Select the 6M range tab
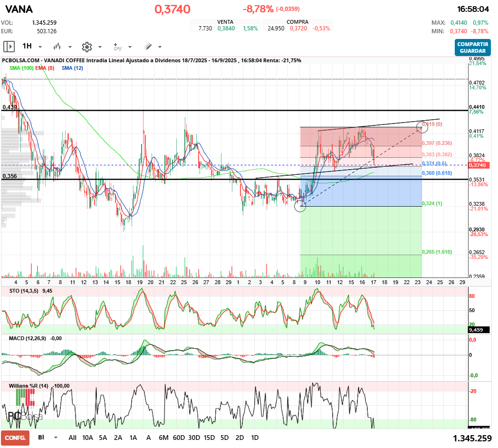498x448 pixels. tap(163, 438)
